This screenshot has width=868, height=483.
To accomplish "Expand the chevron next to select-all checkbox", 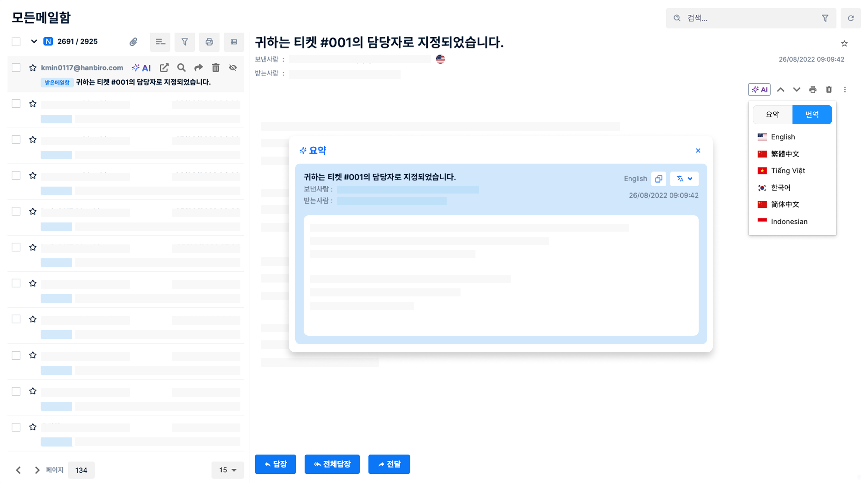I will [34, 42].
